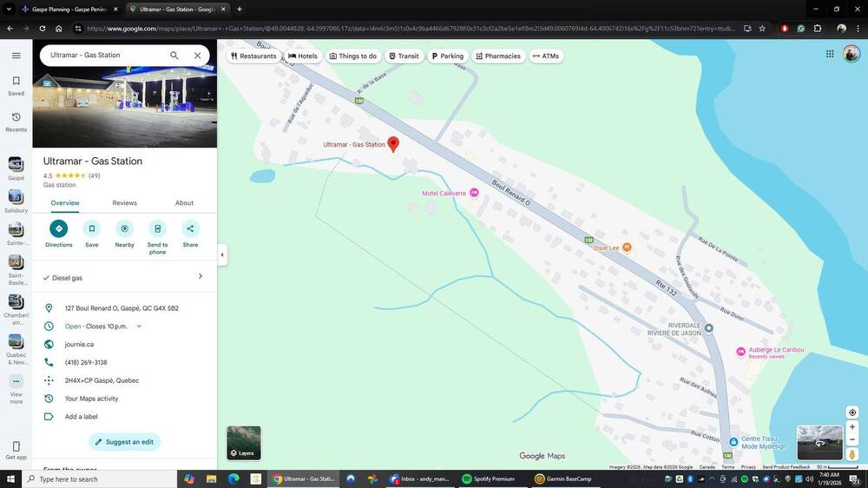Screen dimensions: 868x488
Task: Click Send to phone icon
Action: (x=157, y=229)
